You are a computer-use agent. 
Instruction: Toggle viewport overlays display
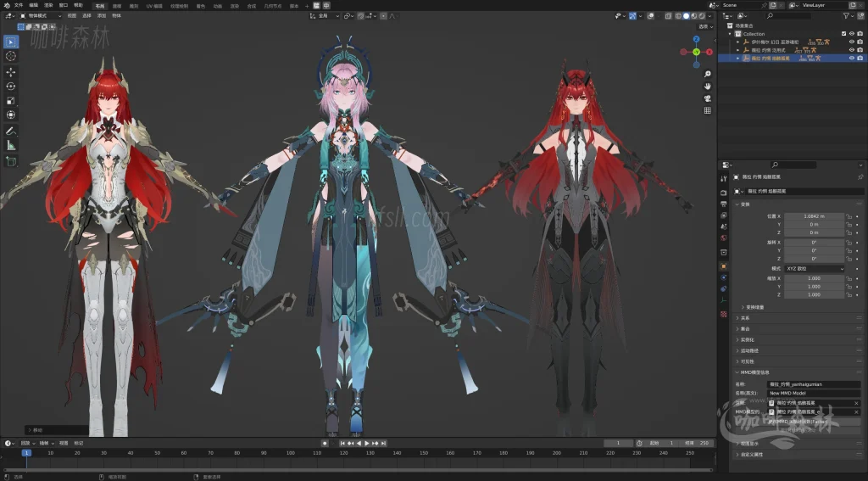[650, 16]
